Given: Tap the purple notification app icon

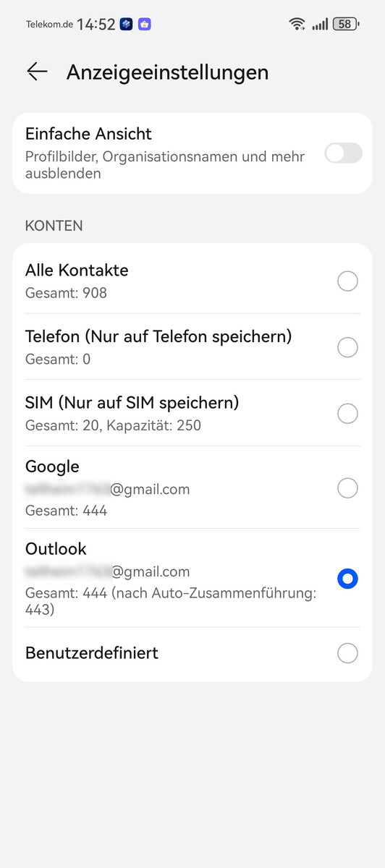Looking at the screenshot, I should pos(144,24).
